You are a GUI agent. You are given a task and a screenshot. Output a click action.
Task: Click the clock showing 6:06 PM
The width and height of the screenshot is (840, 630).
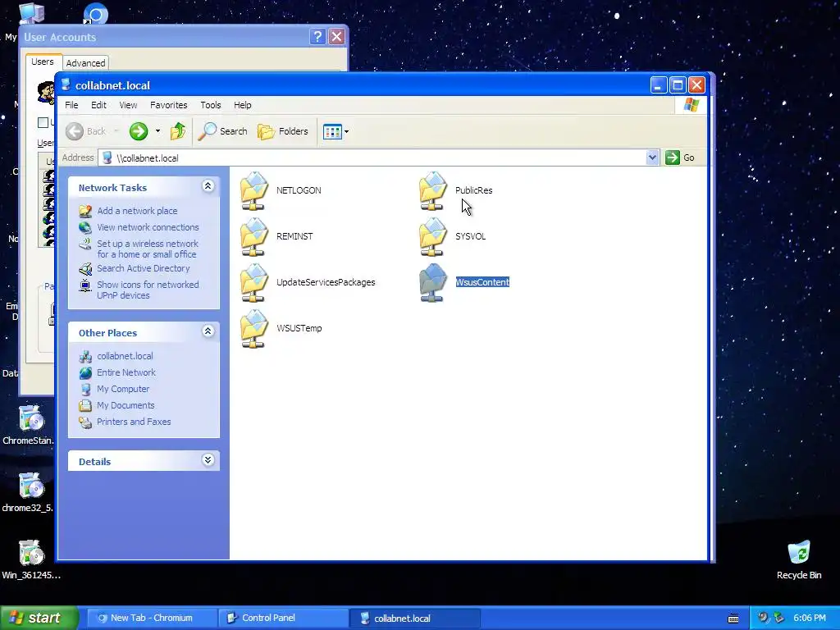click(809, 619)
